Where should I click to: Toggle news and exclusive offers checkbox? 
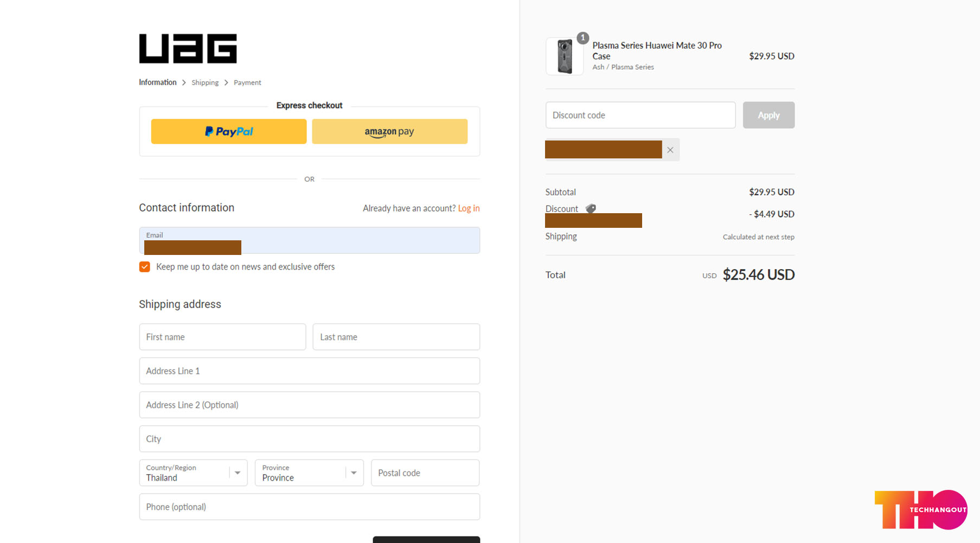coord(144,267)
